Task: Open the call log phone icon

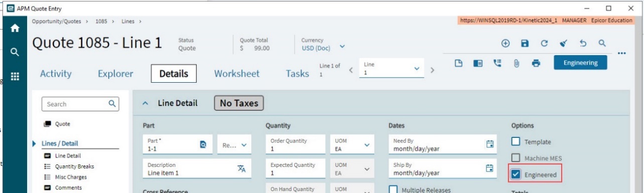Action: click(497, 63)
